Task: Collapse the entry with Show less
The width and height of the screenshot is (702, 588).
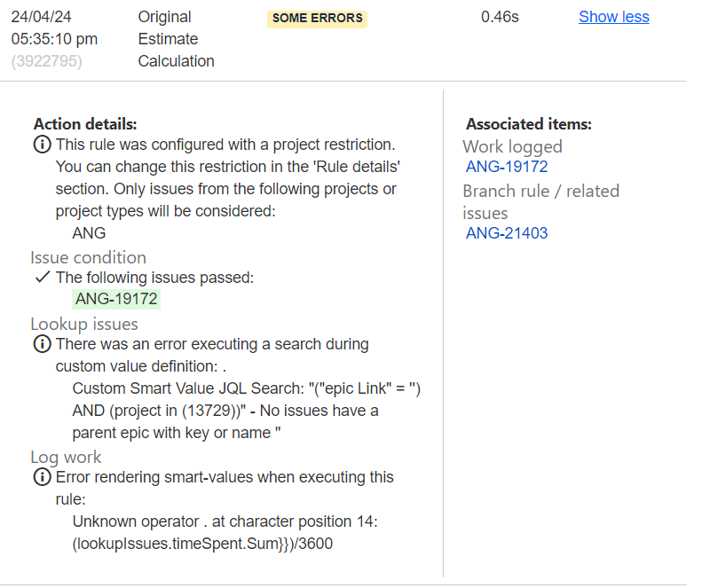Action: (614, 17)
